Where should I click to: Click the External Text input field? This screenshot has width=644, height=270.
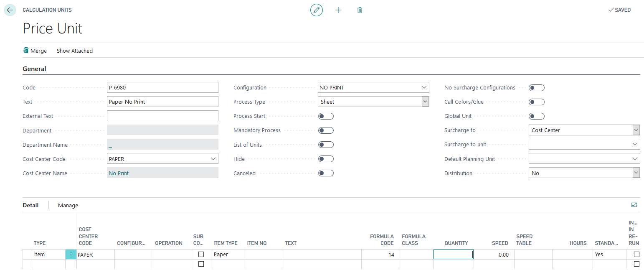click(x=162, y=116)
